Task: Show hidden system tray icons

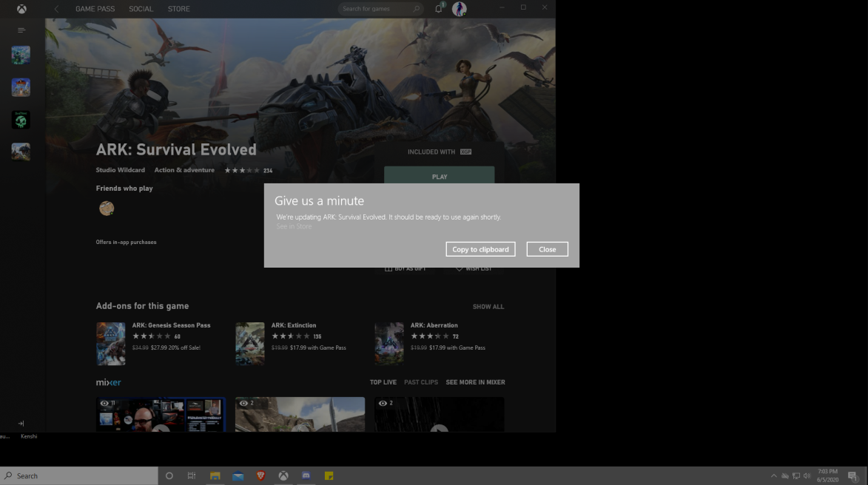Action: tap(774, 475)
